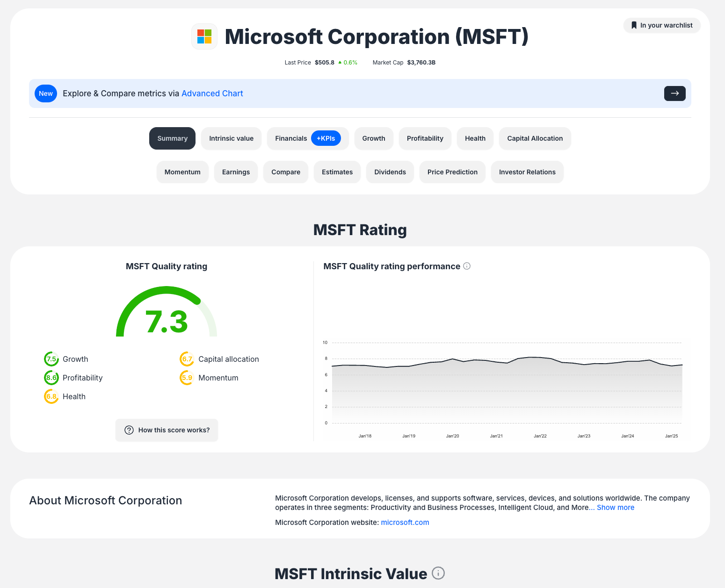Screen dimensions: 725x588
Task: Click the Momentum rating label
Action: tap(218, 378)
